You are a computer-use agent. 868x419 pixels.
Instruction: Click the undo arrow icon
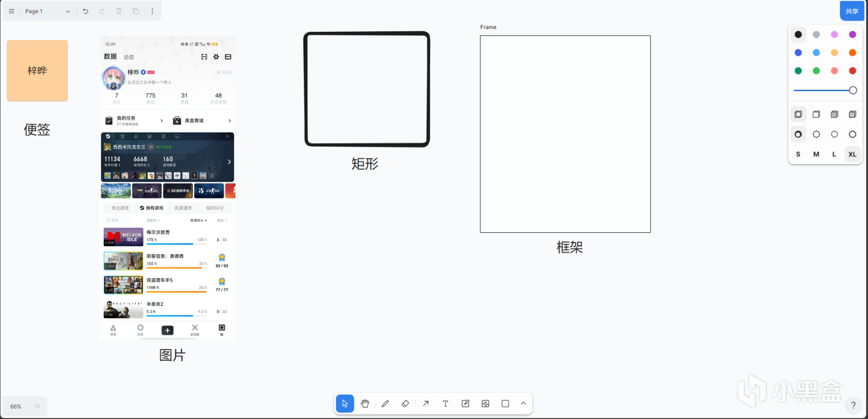pyautogui.click(x=86, y=11)
